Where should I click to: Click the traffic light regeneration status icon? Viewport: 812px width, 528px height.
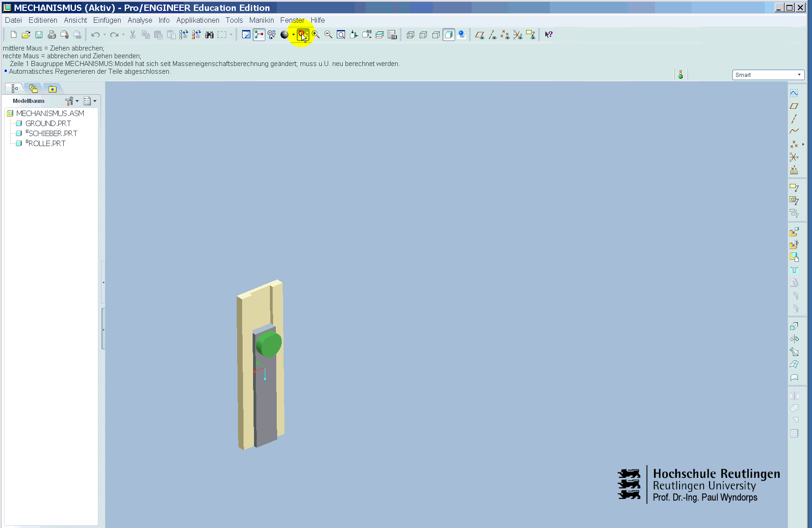click(x=680, y=75)
